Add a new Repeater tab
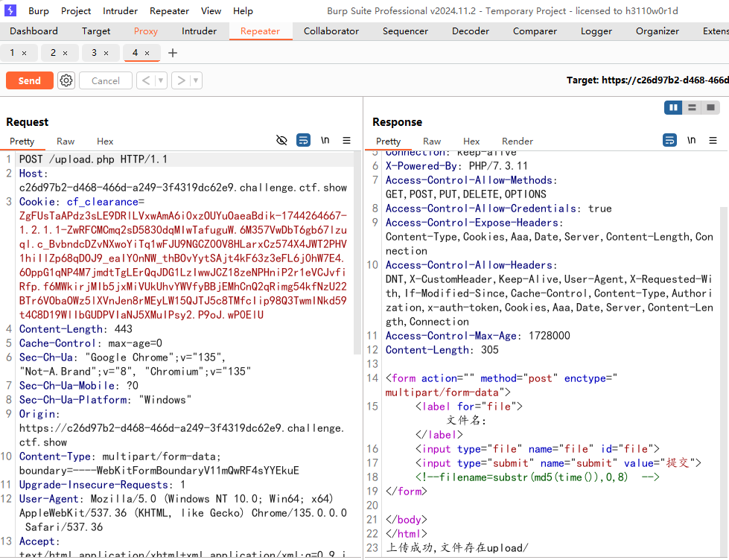 click(x=173, y=53)
